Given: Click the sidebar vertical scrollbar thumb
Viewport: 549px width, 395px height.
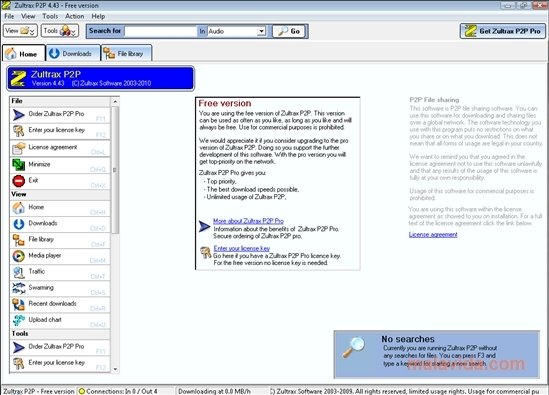Looking at the screenshot, I should 115,170.
